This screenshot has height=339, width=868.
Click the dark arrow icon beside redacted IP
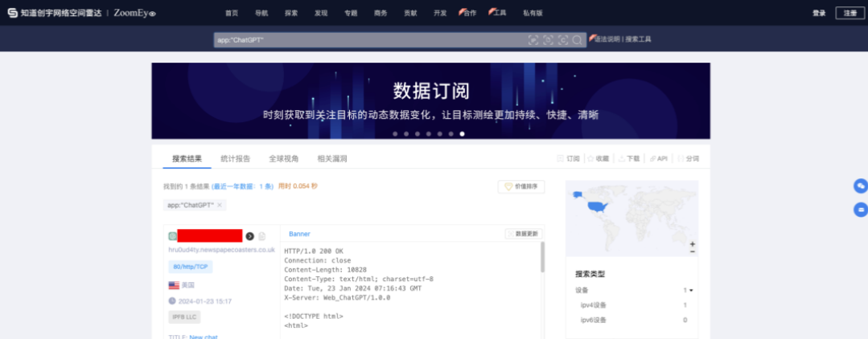coord(249,236)
